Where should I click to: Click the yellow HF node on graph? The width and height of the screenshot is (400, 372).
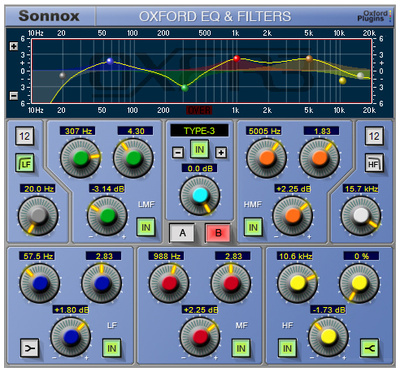point(342,80)
